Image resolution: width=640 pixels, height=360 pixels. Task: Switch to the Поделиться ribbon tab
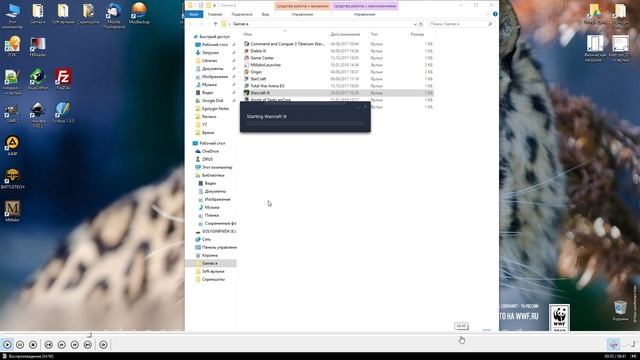click(x=242, y=14)
